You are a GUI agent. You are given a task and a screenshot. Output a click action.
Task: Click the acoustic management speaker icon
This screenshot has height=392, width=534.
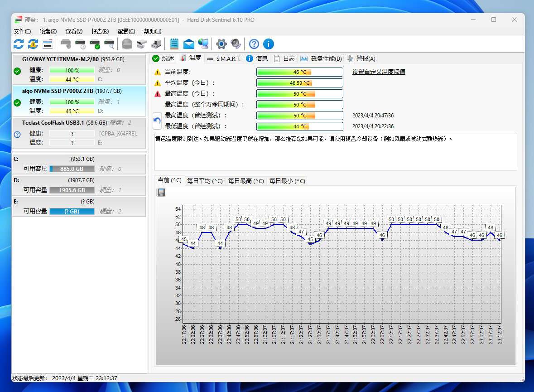236,44
